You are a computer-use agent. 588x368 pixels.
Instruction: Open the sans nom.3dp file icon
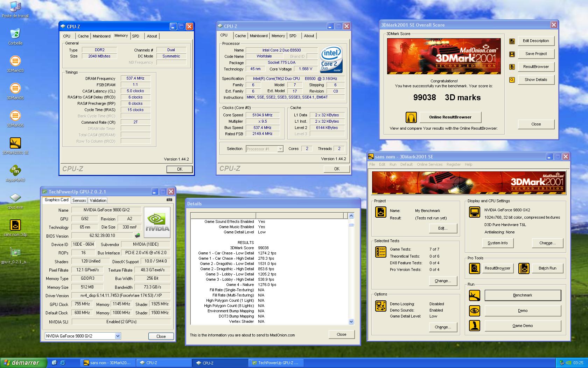coord(15,228)
